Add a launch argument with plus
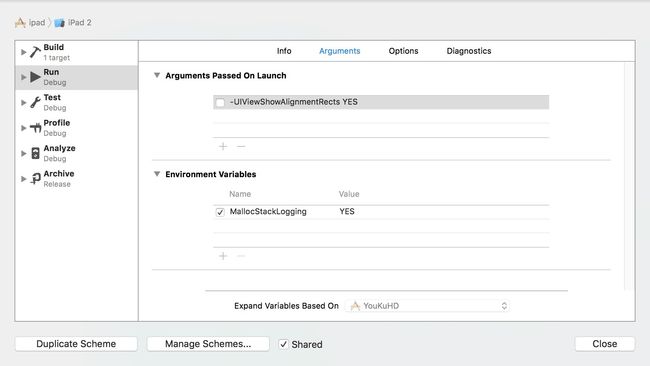650x366 pixels. [223, 146]
